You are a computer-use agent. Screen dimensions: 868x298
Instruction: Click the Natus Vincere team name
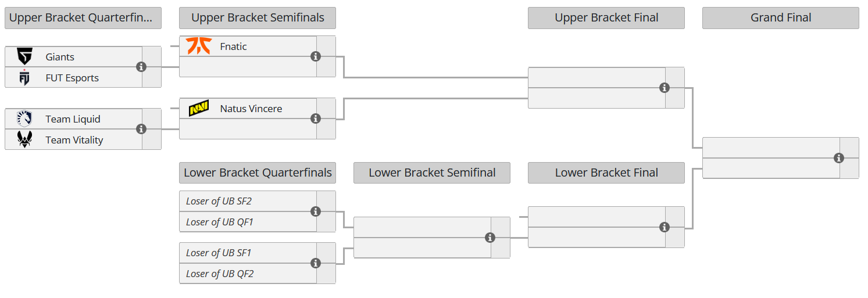pyautogui.click(x=251, y=109)
